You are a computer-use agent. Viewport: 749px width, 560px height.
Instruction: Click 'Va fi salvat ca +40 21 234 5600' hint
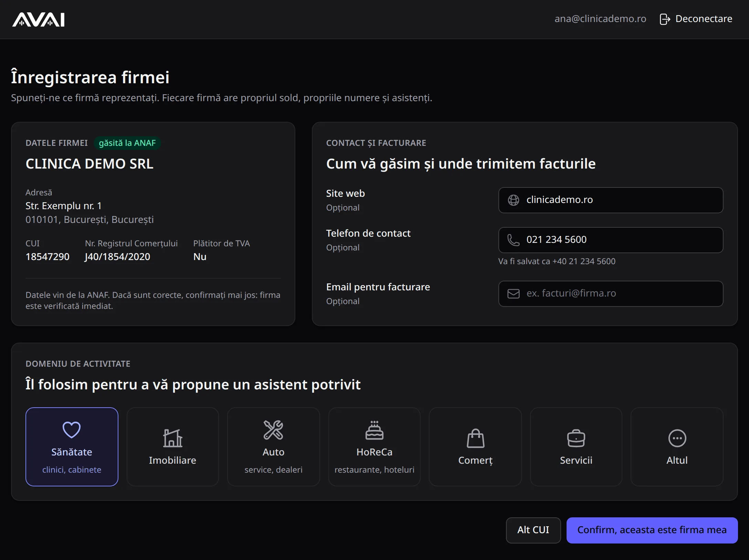557,261
